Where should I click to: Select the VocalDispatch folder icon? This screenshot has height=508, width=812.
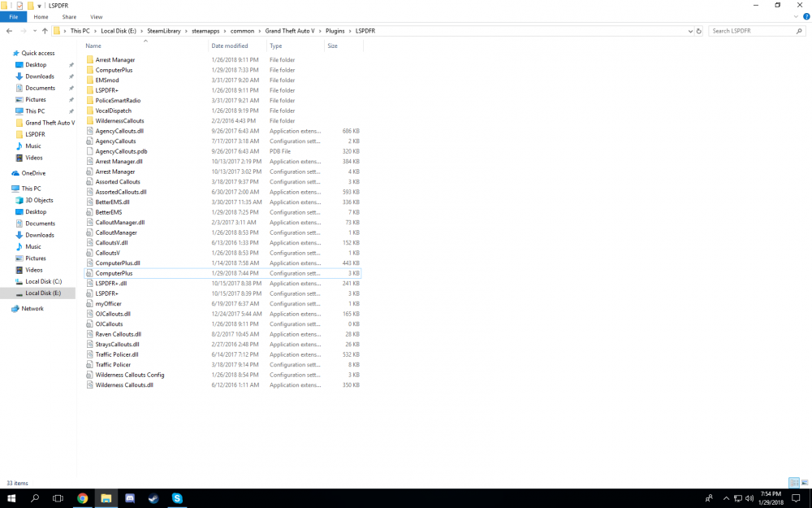[89, 111]
